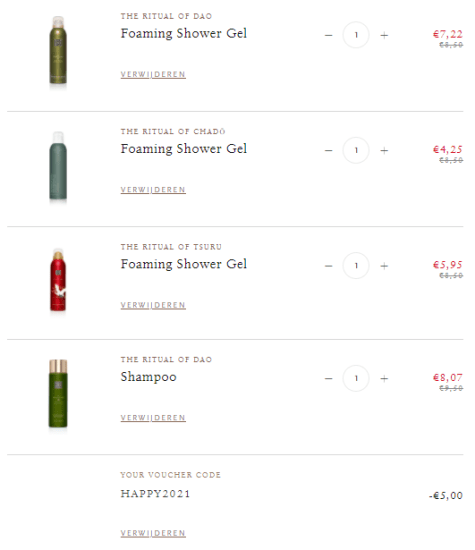Click the quantity field for Tsuru shower gel
The image size is (475, 550).
click(x=356, y=266)
